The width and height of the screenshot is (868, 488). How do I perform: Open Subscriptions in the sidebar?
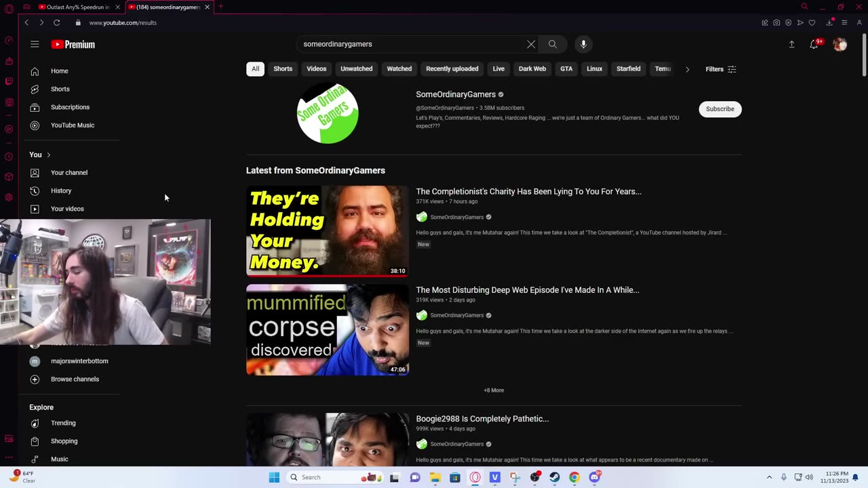point(68,107)
